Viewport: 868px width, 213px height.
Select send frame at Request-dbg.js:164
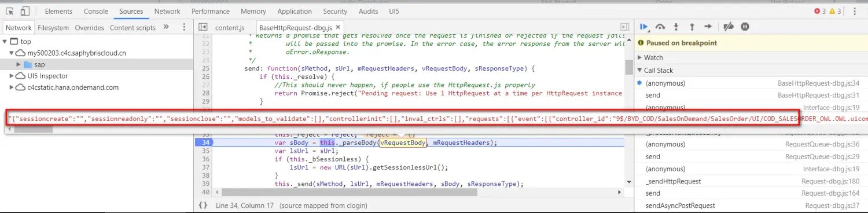(751, 193)
